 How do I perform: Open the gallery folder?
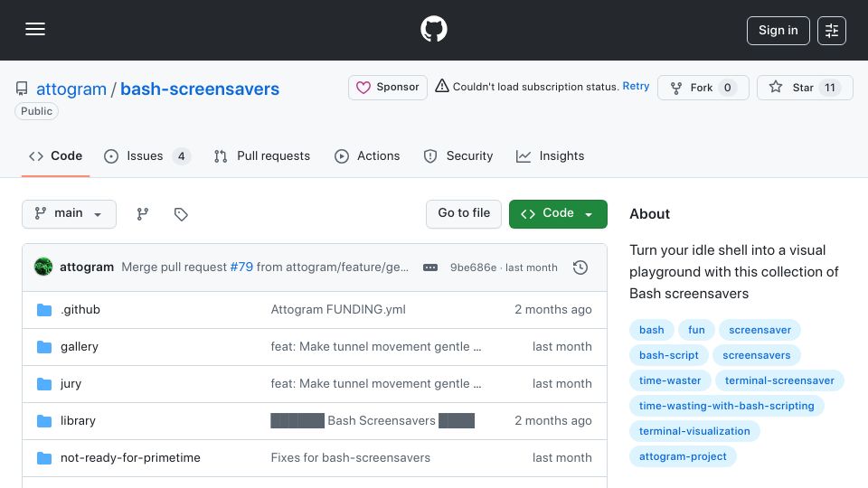pos(80,346)
